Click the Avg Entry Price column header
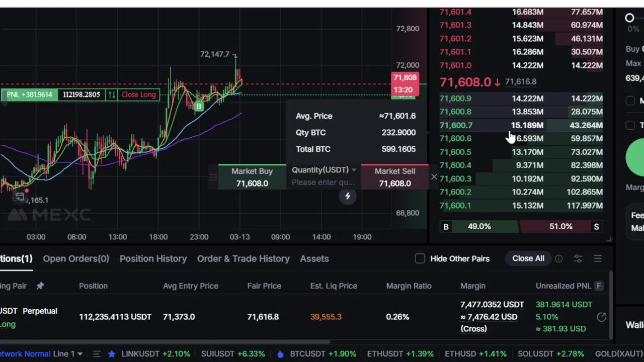 coord(191,286)
